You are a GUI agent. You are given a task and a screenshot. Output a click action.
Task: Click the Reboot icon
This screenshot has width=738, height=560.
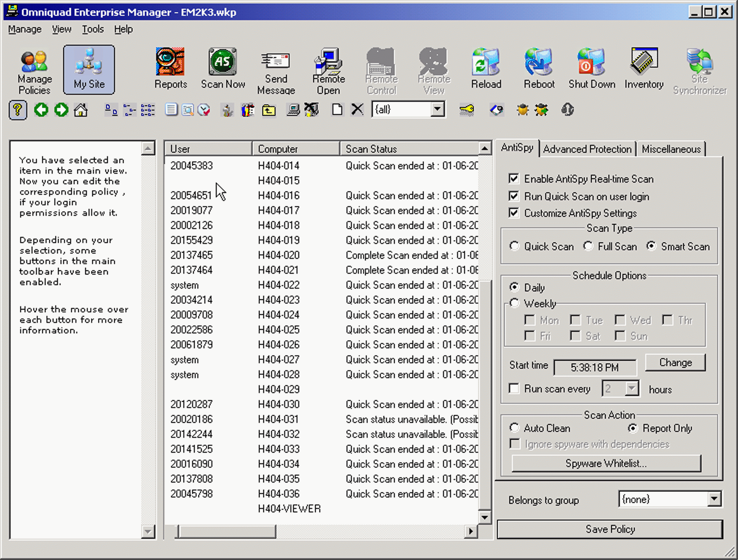tap(539, 69)
